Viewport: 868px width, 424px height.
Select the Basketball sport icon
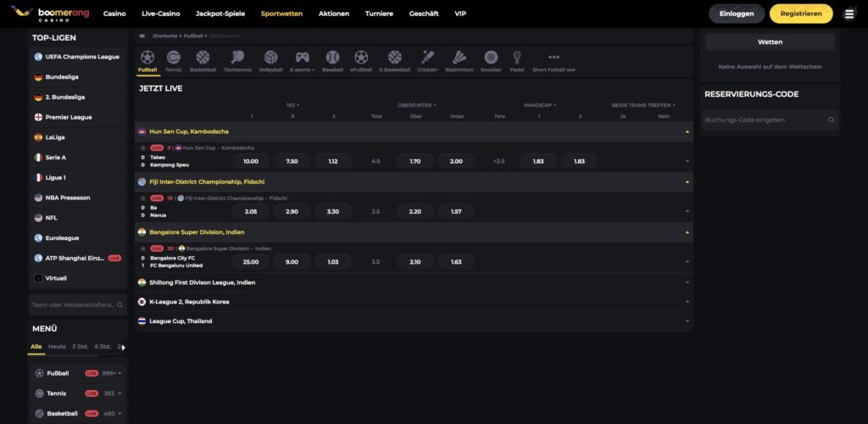[203, 59]
